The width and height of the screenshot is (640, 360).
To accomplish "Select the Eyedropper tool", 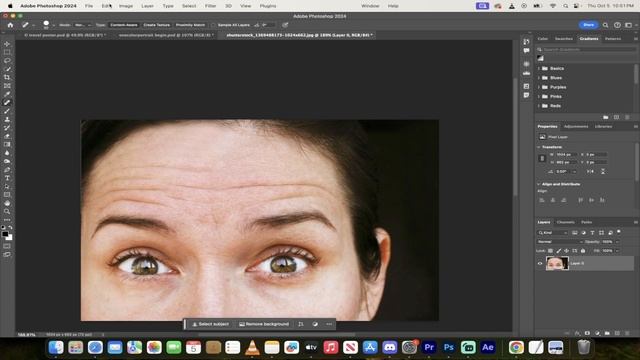I will click(x=7, y=94).
